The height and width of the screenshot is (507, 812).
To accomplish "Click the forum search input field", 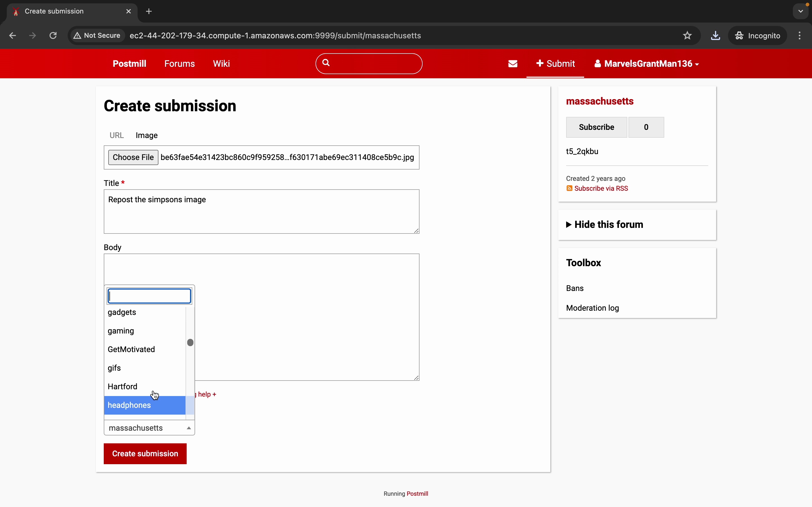I will [149, 296].
